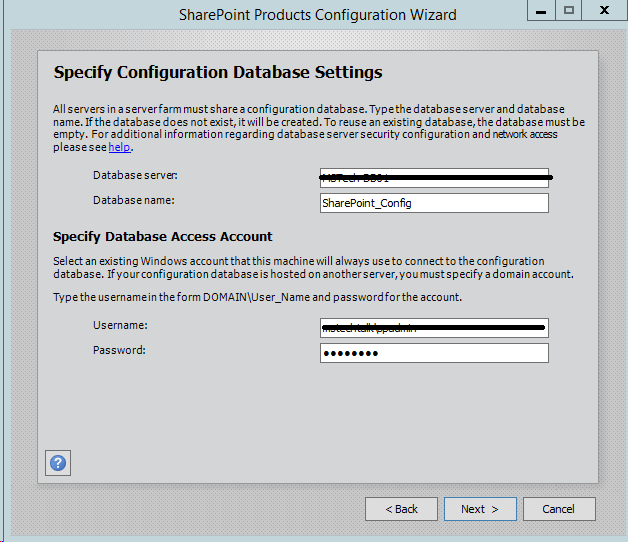
Task: Click the blue question mark help icon
Action: [58, 463]
